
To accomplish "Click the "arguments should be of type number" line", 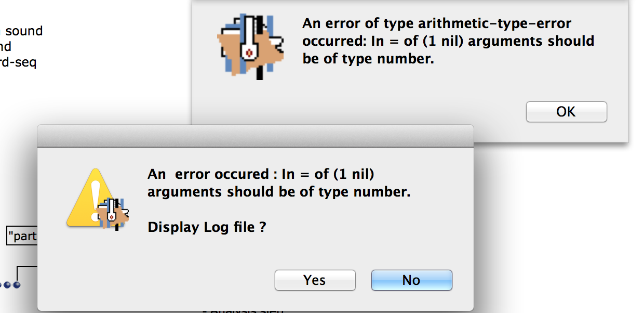I will pos(279,192).
